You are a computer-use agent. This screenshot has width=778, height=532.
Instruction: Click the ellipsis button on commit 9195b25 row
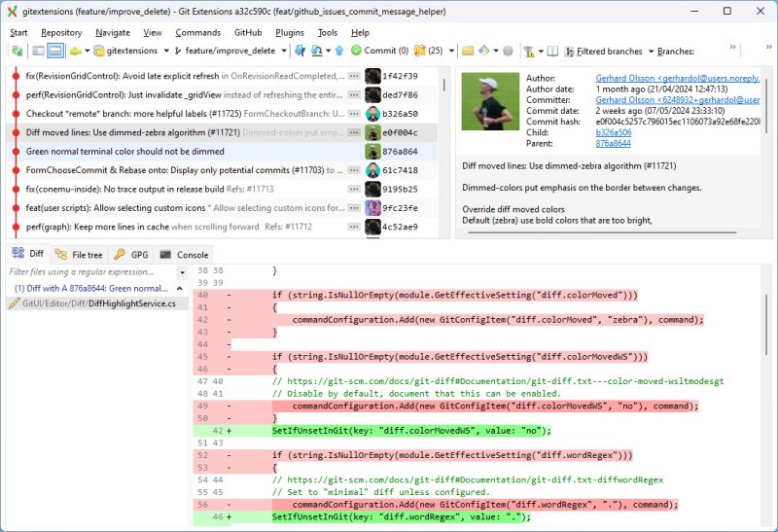click(x=354, y=189)
